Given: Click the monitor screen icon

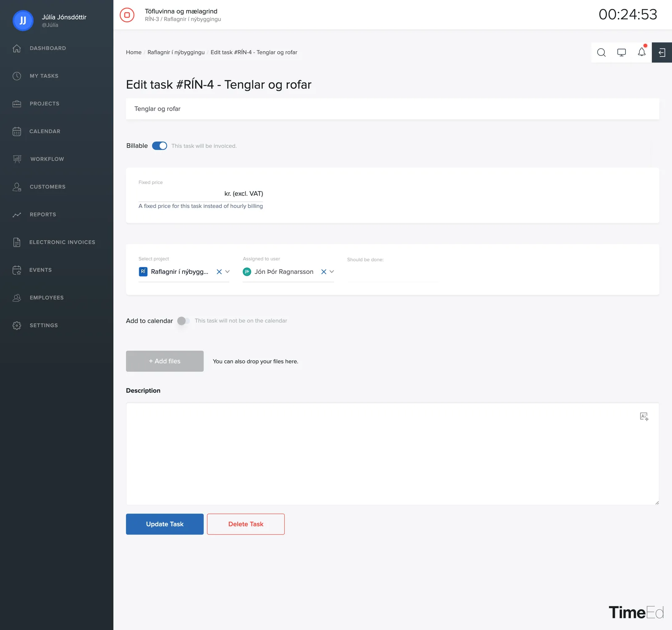Looking at the screenshot, I should (622, 52).
